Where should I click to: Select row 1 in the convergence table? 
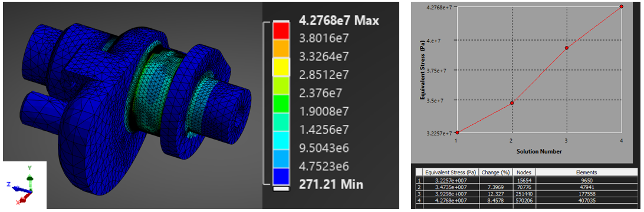point(527,180)
